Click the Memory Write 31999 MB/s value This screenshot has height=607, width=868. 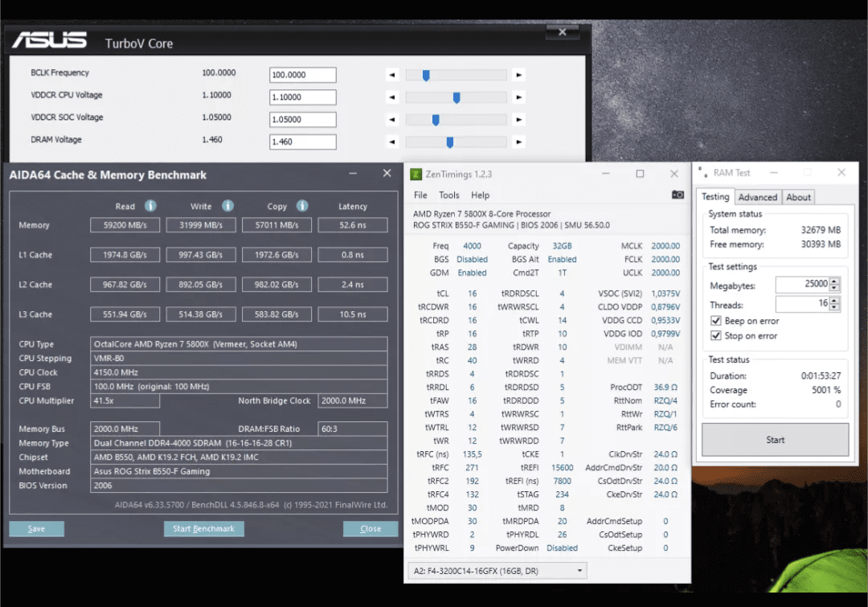(201, 225)
